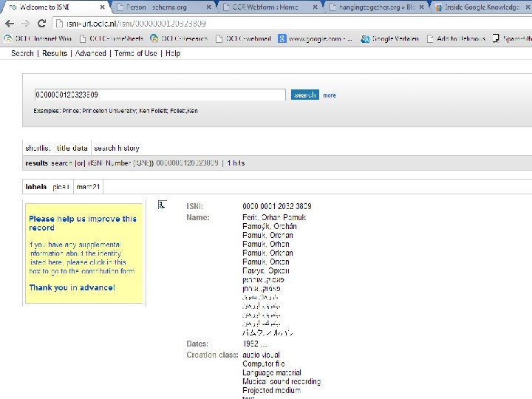532x399 pixels.
Task: Open the Advanced menu link
Action: [91, 53]
